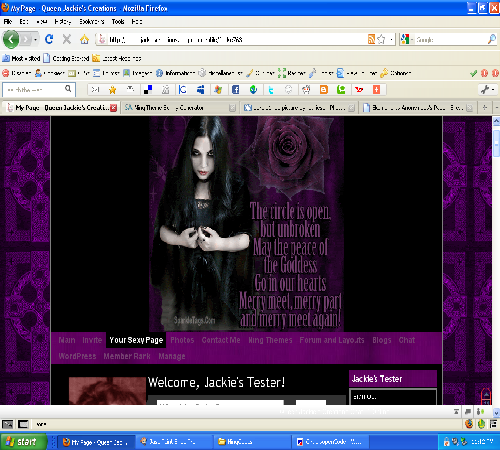
Task: Click the Windows Start button
Action: (23, 442)
